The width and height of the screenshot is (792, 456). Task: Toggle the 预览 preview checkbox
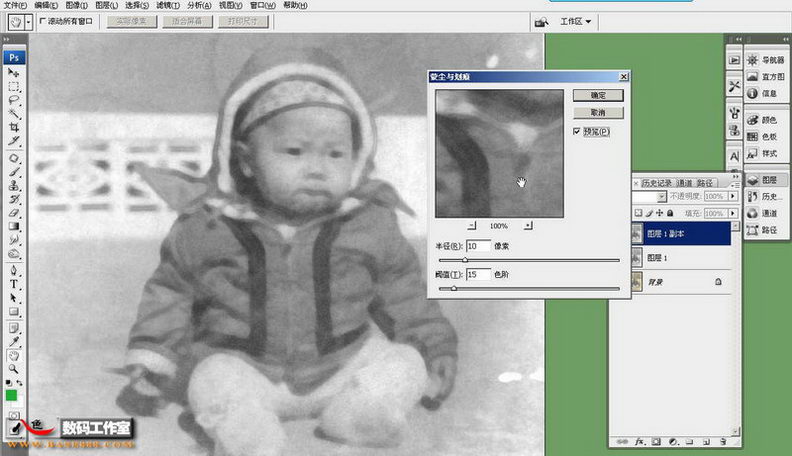click(576, 132)
